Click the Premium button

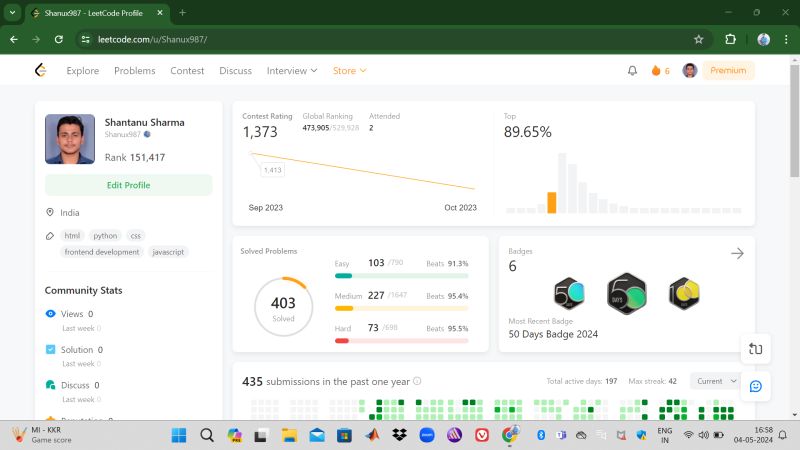click(x=728, y=70)
